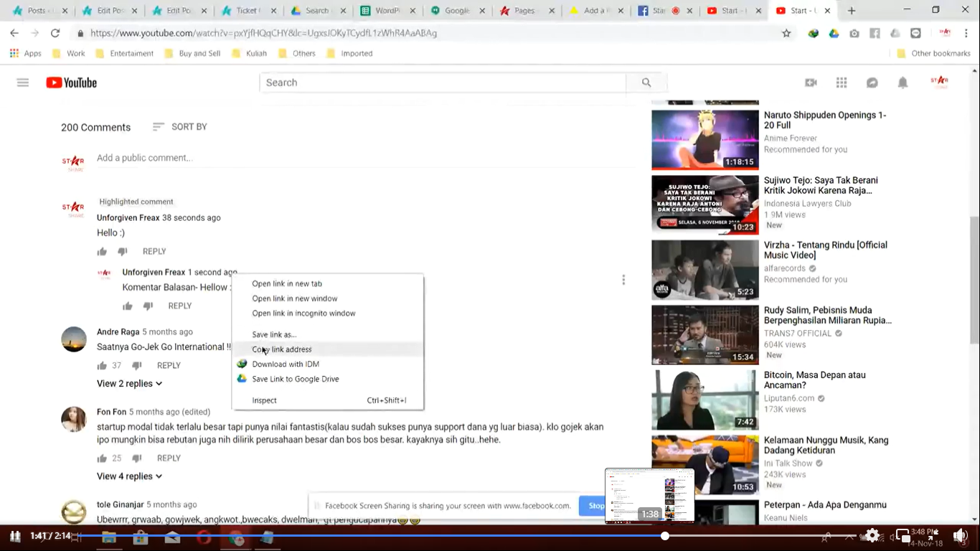Pause the video playback
The height and width of the screenshot is (551, 980).
(14, 536)
